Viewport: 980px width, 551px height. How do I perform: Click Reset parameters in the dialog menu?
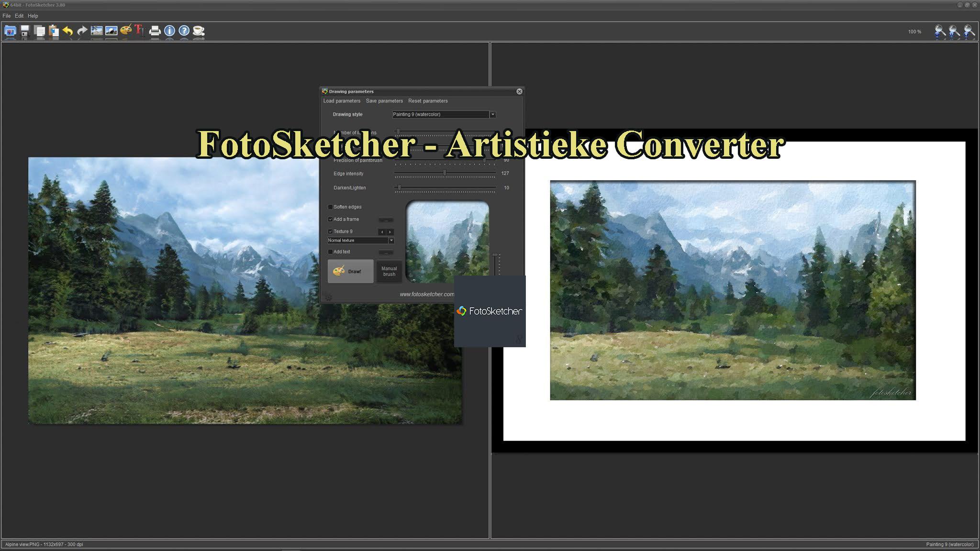tap(428, 101)
